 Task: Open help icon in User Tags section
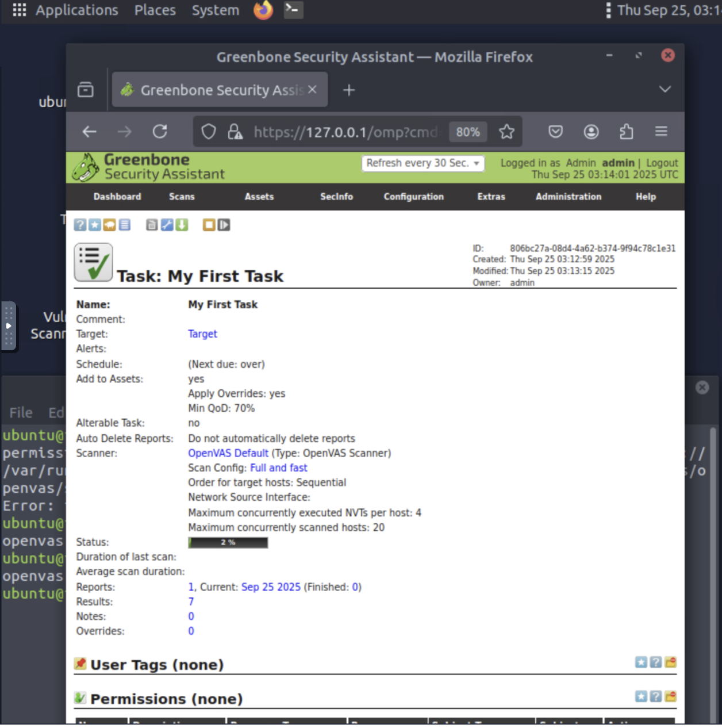(x=656, y=662)
